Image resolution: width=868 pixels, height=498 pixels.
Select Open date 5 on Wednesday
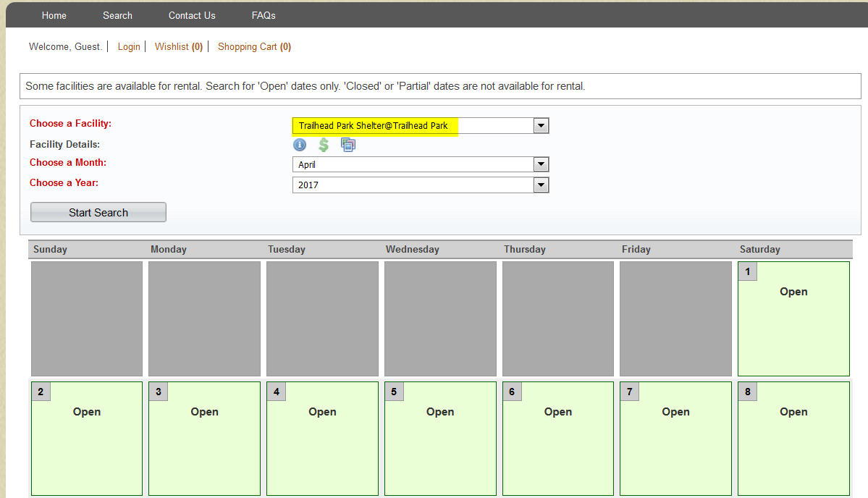(440, 438)
